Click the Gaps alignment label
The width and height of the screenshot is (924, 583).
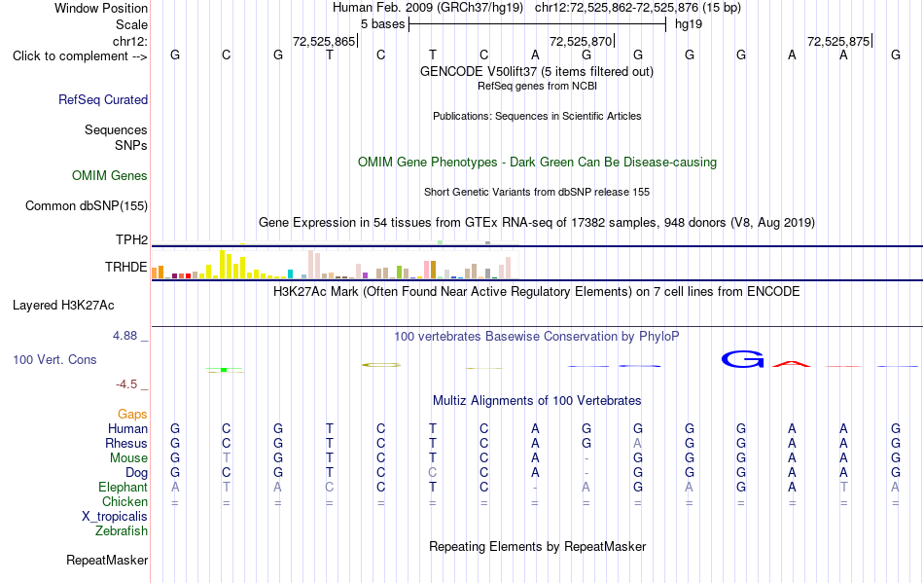coord(132,414)
